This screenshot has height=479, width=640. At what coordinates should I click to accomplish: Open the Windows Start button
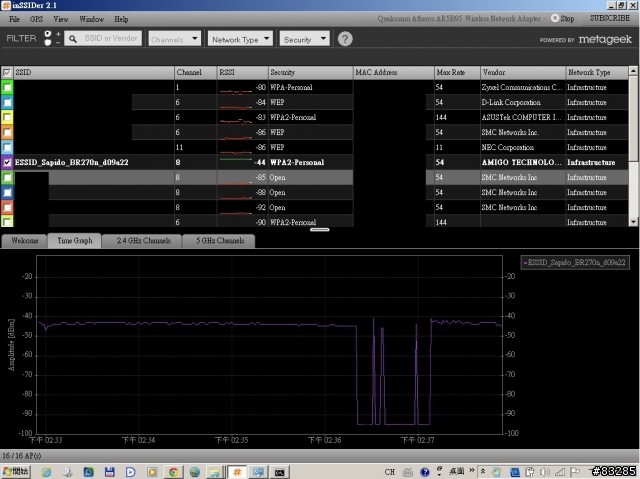coord(16,472)
